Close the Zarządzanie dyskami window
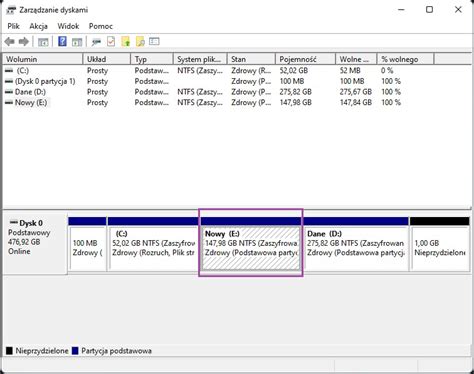This screenshot has height=374, width=474. pos(458,10)
